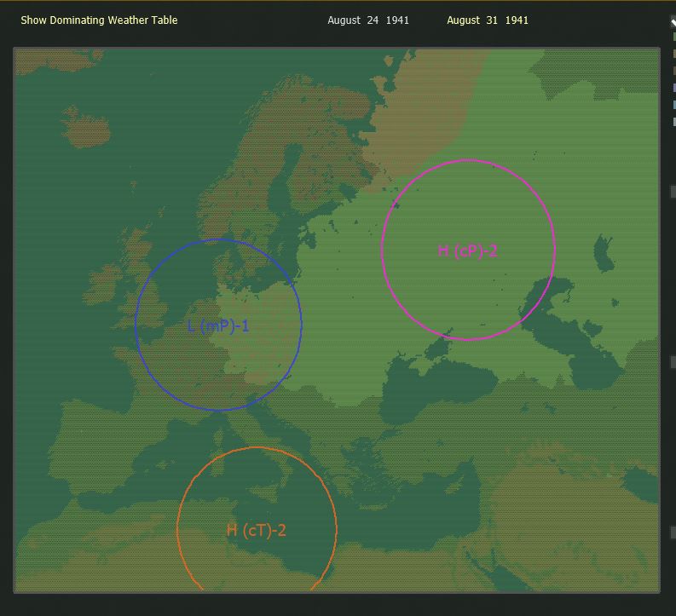Select the August 24 1941 date
The height and width of the screenshot is (616, 676).
tap(368, 20)
